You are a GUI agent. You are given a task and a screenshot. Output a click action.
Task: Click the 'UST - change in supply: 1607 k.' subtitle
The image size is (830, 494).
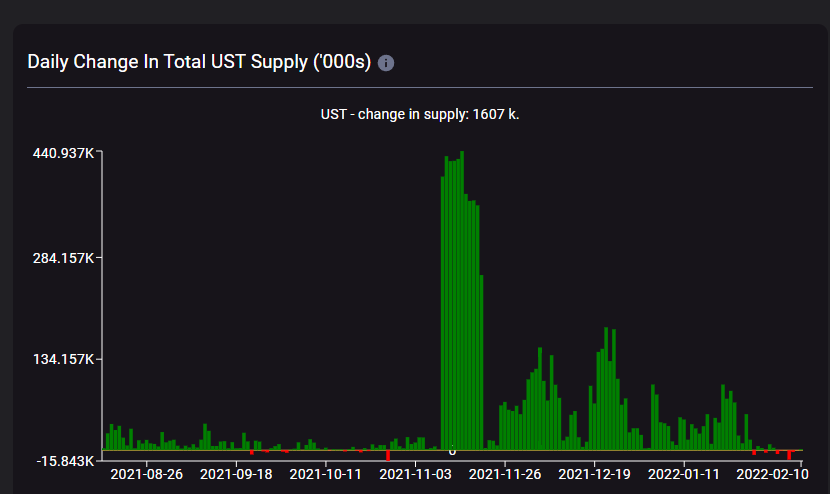[x=420, y=114]
